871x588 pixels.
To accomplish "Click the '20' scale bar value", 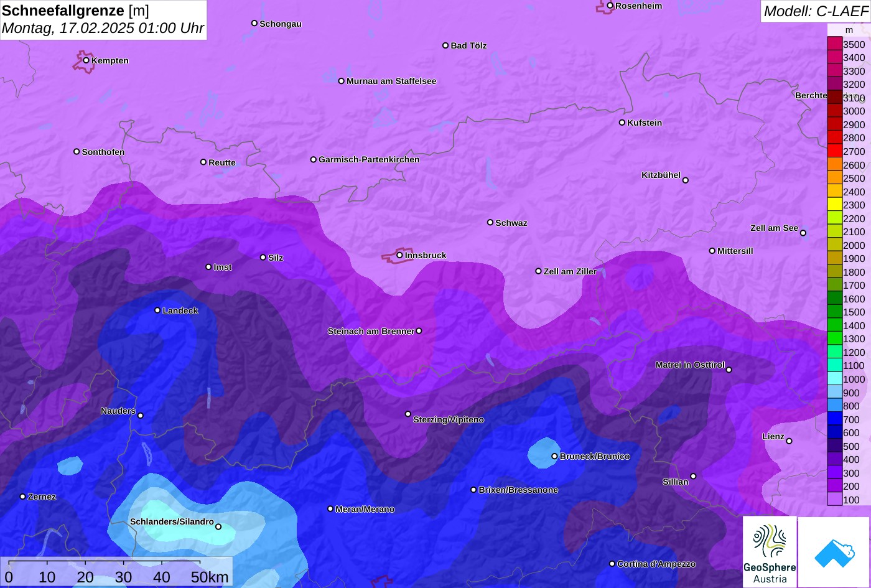I will point(85,577).
